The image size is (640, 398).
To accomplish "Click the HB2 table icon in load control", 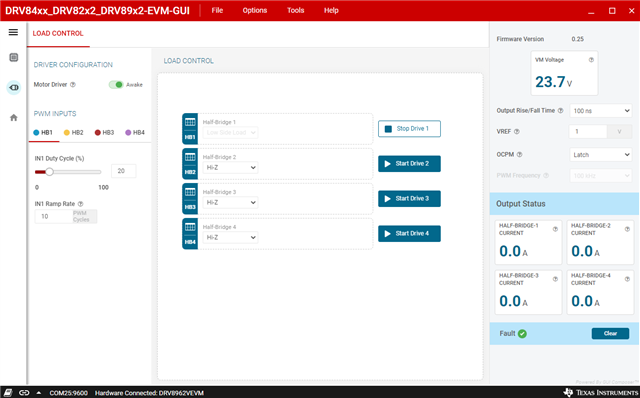I will pos(190,157).
